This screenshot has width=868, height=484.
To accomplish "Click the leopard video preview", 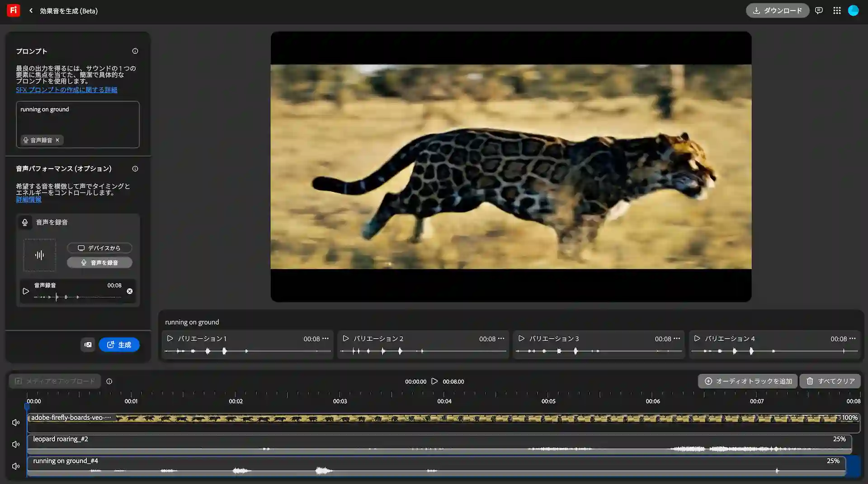I will click(511, 166).
